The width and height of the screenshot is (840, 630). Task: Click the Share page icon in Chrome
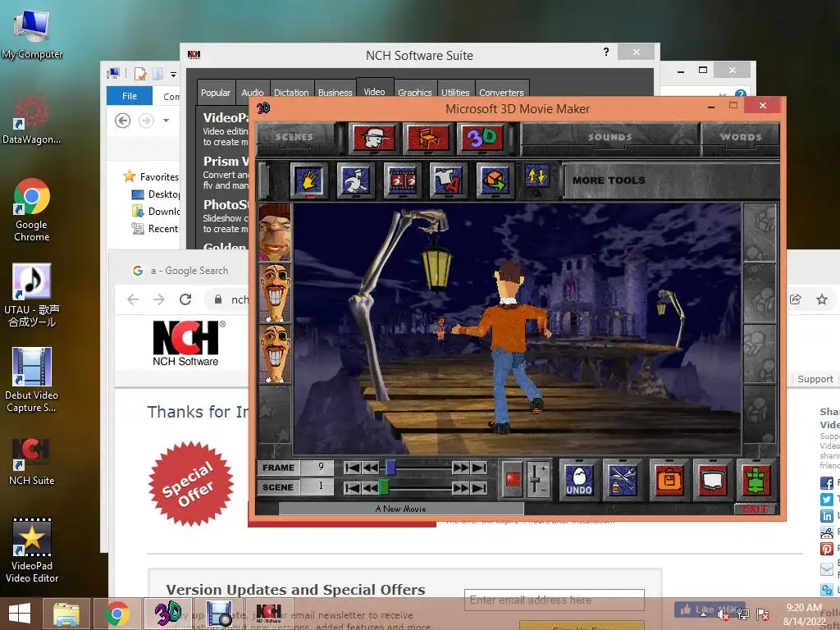[x=796, y=299]
